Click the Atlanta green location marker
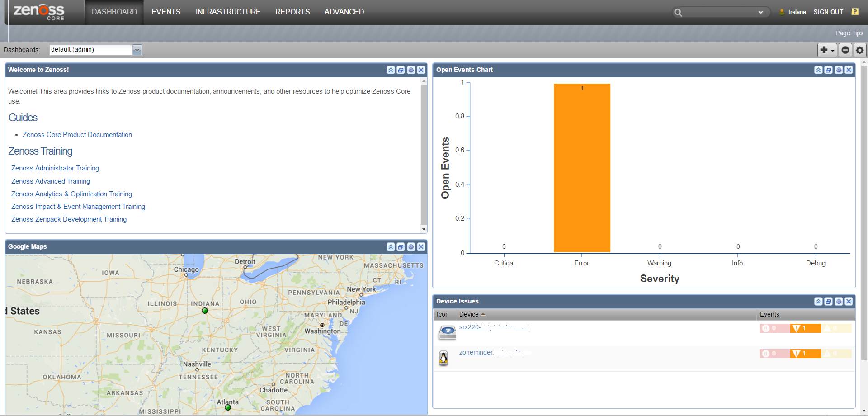 [x=228, y=407]
